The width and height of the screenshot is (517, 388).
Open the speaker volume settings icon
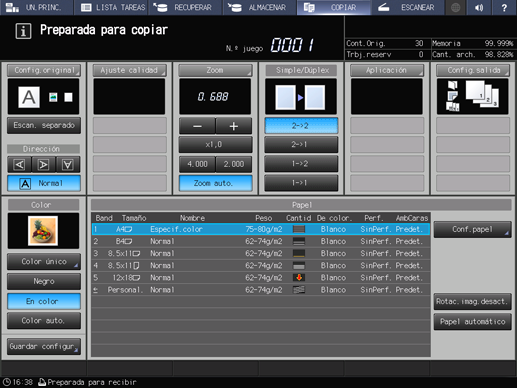coord(479,7)
